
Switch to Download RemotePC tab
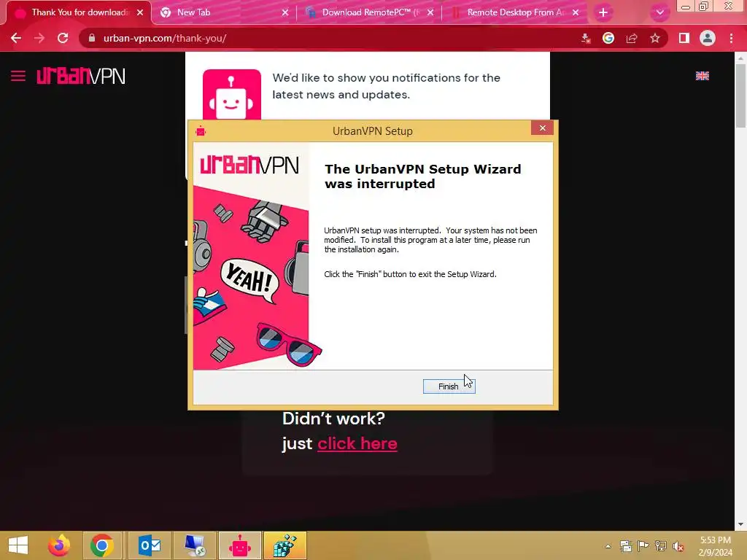point(369,12)
